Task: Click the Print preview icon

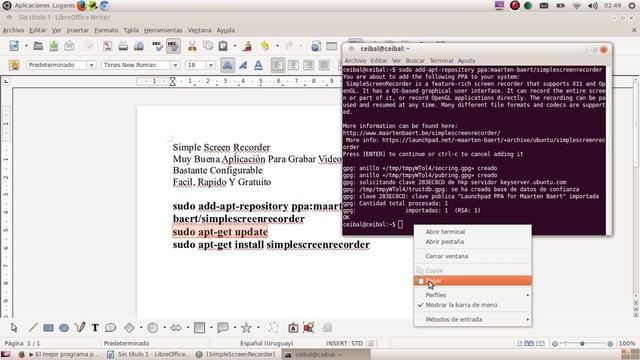Action: click(138, 46)
